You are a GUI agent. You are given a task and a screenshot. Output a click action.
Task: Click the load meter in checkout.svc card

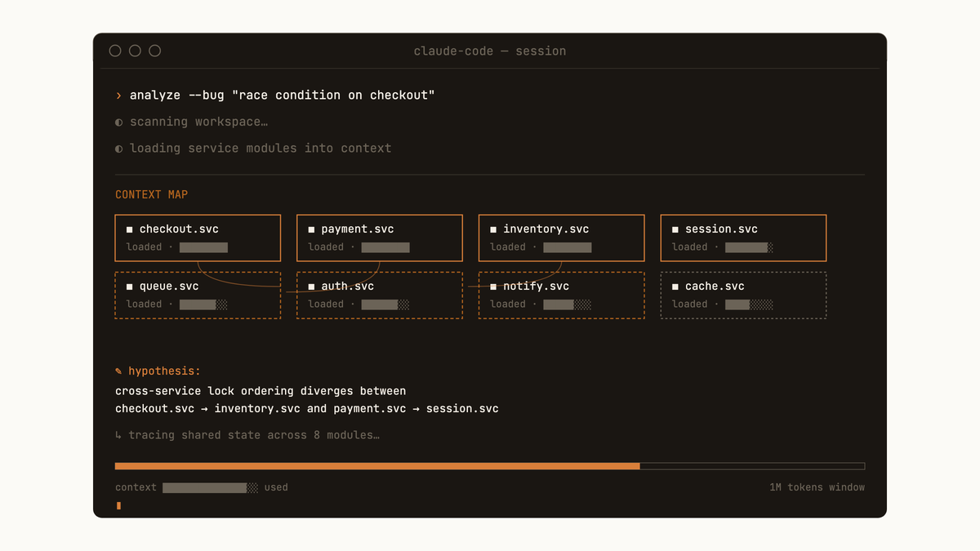point(204,247)
